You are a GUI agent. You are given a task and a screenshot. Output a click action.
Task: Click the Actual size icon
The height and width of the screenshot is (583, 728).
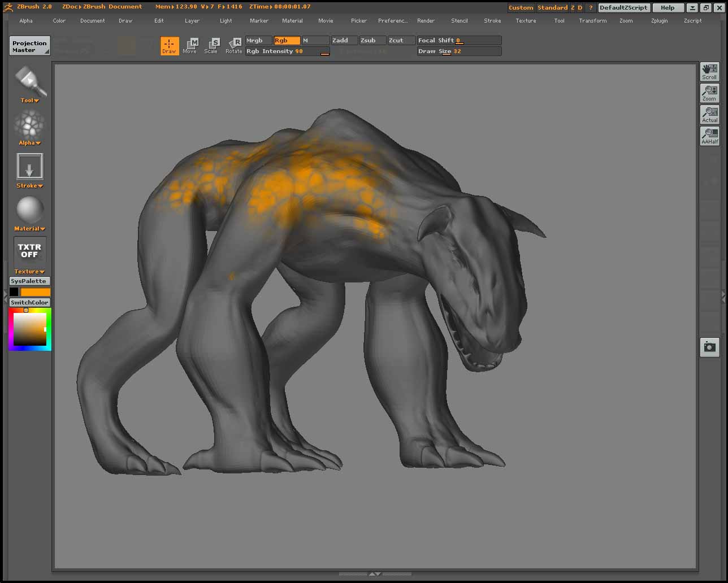[x=709, y=114]
